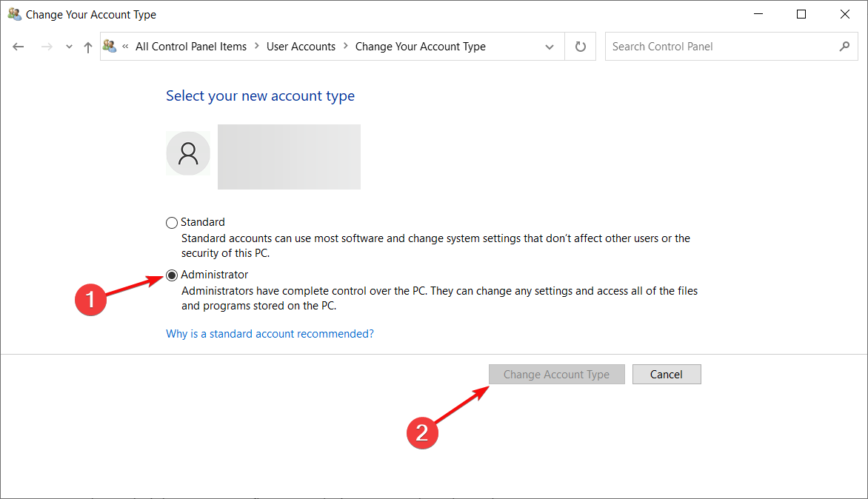Click the search magnifier icon
The height and width of the screenshot is (499, 868).
[844, 47]
